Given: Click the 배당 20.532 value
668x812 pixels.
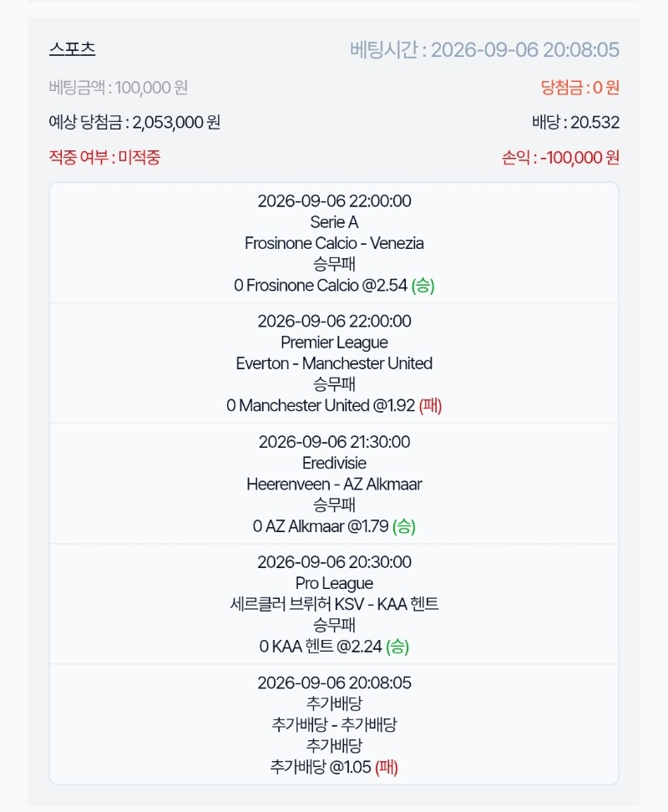Looking at the screenshot, I should 575,122.
